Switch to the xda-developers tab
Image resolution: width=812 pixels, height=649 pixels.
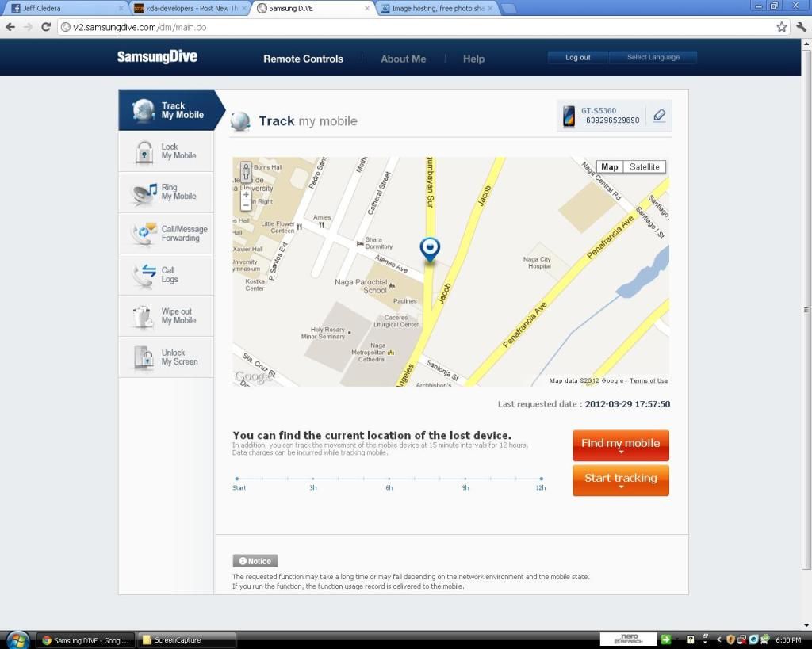(187, 8)
